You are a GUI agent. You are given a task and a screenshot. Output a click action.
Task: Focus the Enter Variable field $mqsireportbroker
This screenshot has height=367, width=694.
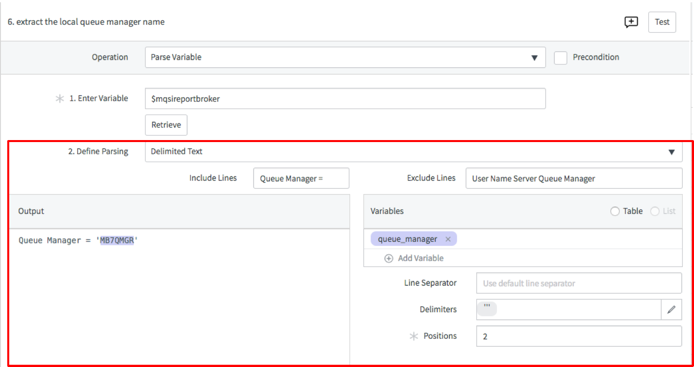pyautogui.click(x=345, y=99)
